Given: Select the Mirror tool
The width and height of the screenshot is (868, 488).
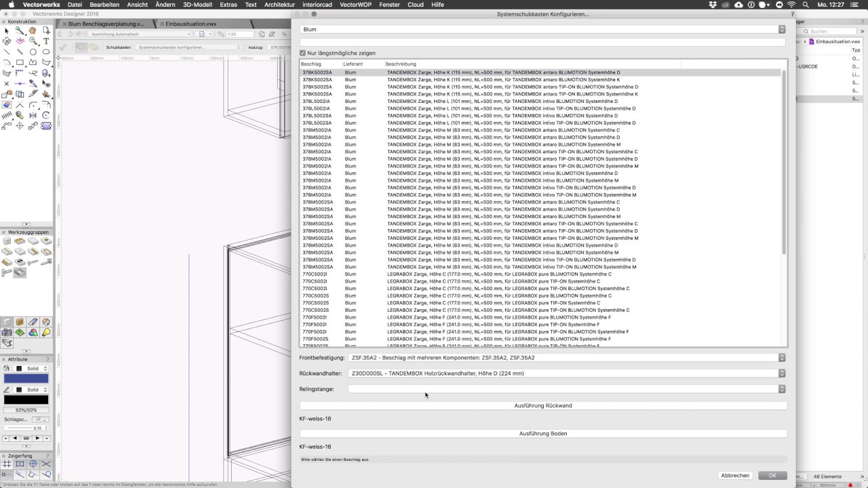Looking at the screenshot, I should coord(33,115).
